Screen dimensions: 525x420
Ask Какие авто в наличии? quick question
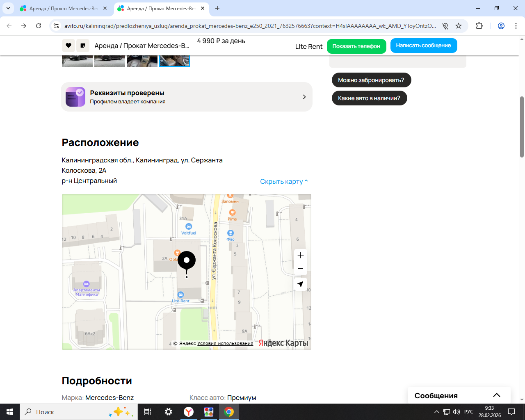pos(369,98)
